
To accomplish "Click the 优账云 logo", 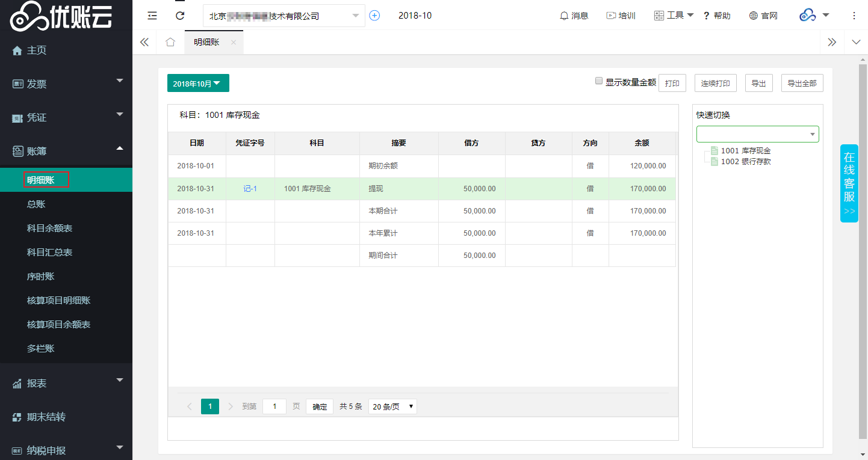I will click(61, 16).
